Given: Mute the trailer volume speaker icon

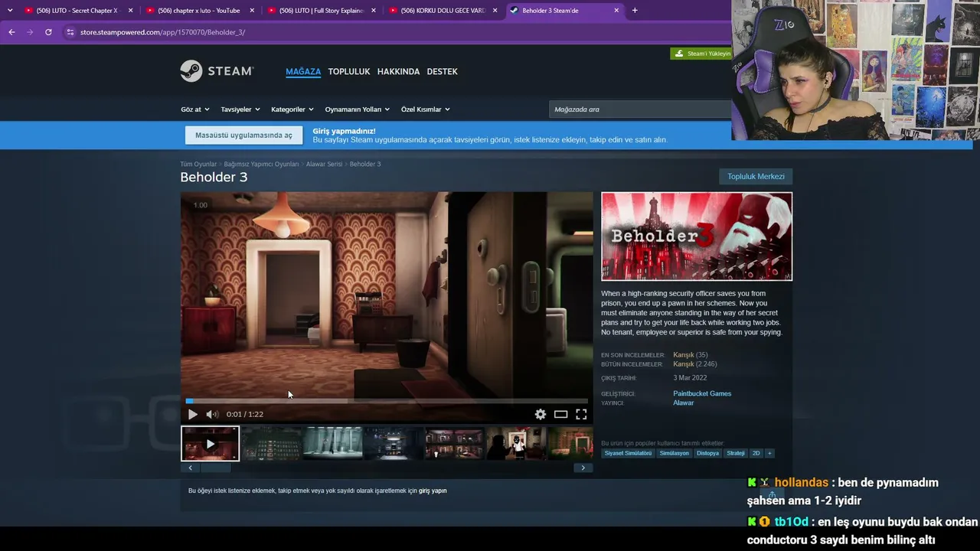Looking at the screenshot, I should 212,414.
